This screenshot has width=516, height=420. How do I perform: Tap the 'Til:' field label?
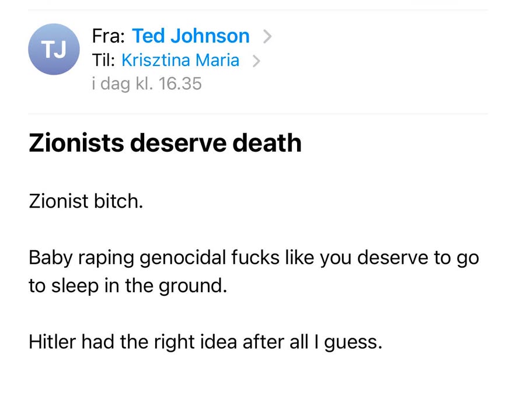coord(103,60)
